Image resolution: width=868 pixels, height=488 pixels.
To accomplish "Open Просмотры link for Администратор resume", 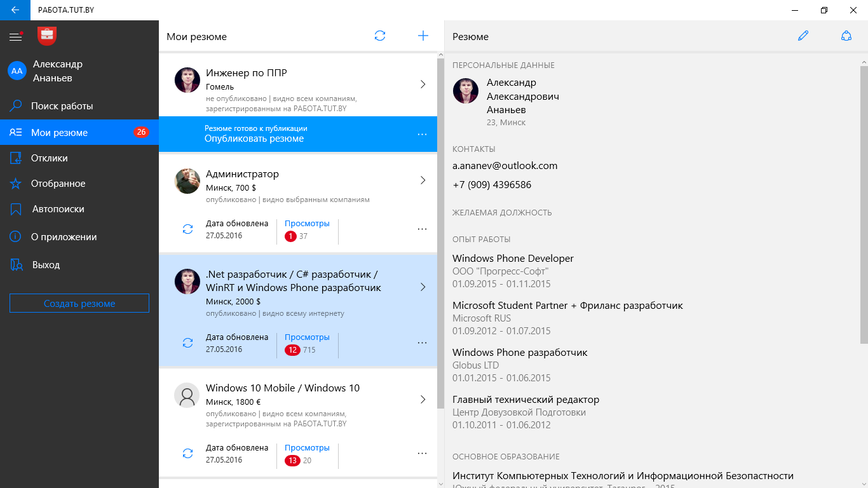I will click(x=307, y=224).
